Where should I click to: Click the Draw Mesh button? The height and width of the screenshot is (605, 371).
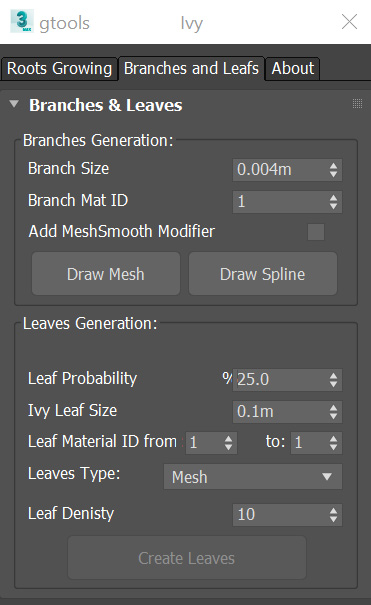click(x=106, y=274)
